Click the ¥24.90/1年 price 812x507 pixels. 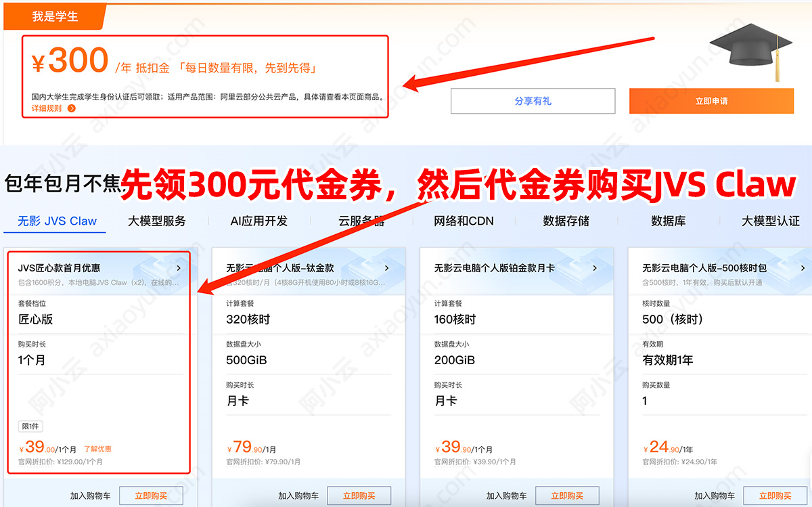click(x=670, y=447)
